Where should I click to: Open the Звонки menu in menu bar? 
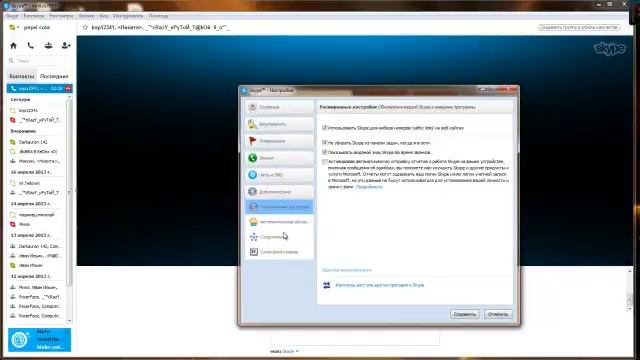[x=87, y=16]
